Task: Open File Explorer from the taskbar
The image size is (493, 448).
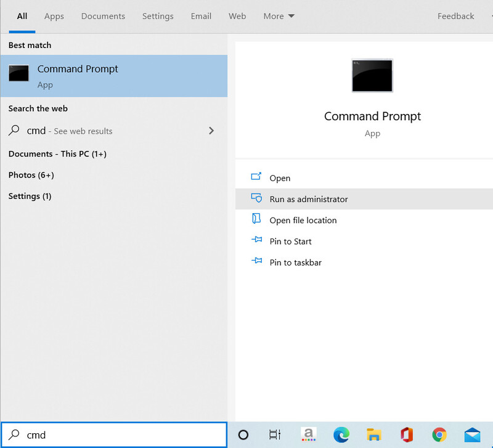Action: (x=374, y=435)
